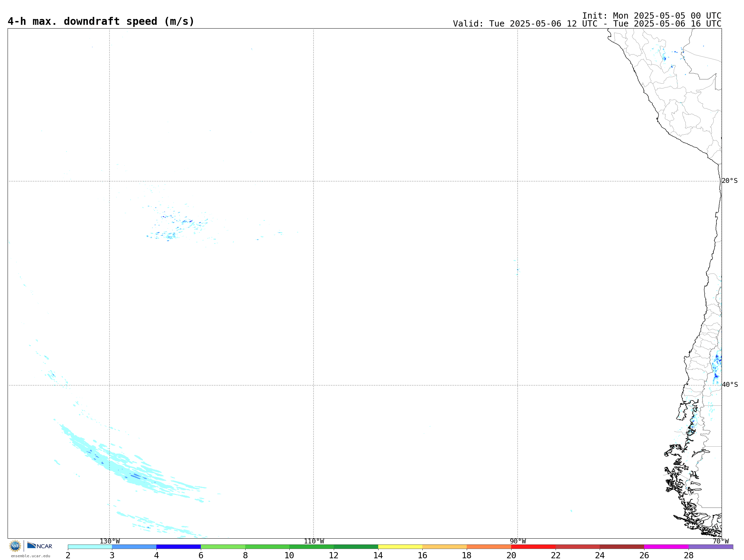Click the colorbar tick label 6
The height and width of the screenshot is (560, 744).
point(201,555)
